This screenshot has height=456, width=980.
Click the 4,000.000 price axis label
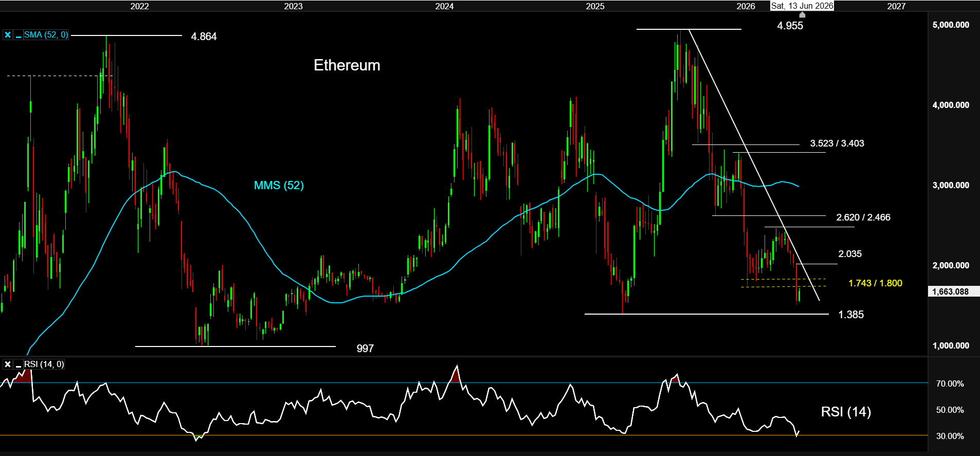(x=951, y=105)
